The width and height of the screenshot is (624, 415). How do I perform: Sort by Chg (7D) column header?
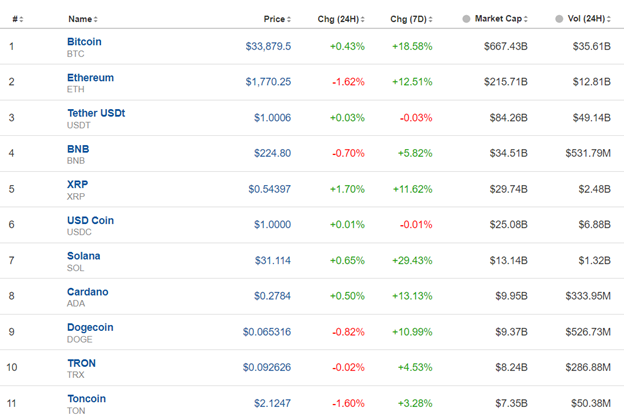coord(411,19)
